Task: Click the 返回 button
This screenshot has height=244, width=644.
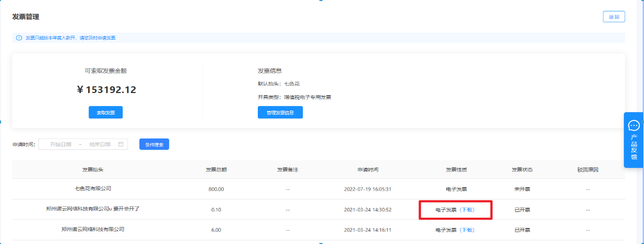Action: pyautogui.click(x=613, y=17)
